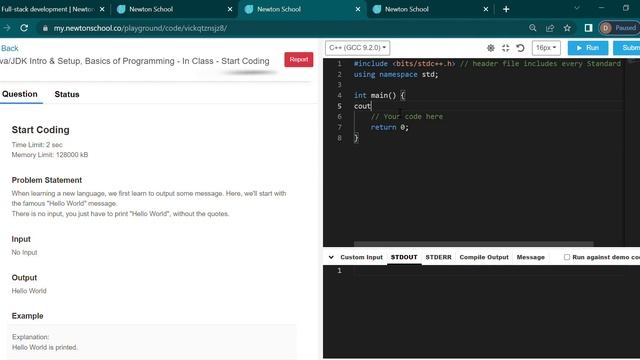
Task: Click the 'int main() {' line
Action: coord(379,96)
